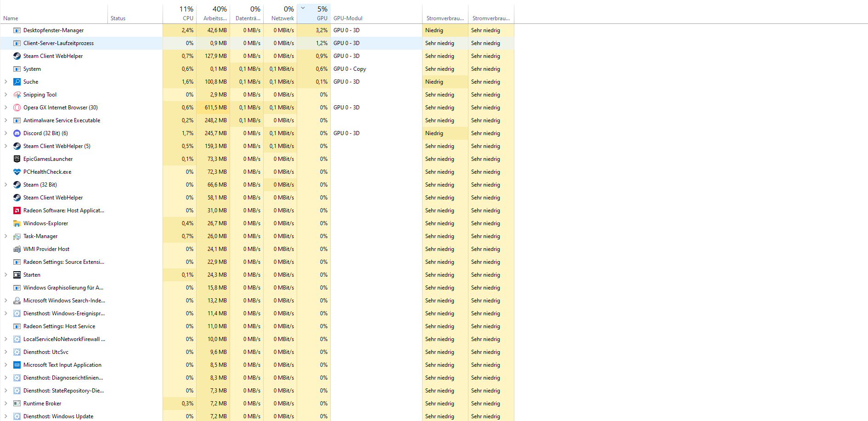Image resolution: width=868 pixels, height=421 pixels.
Task: Select the "EpicGamesLauncher" process name
Action: click(x=48, y=159)
